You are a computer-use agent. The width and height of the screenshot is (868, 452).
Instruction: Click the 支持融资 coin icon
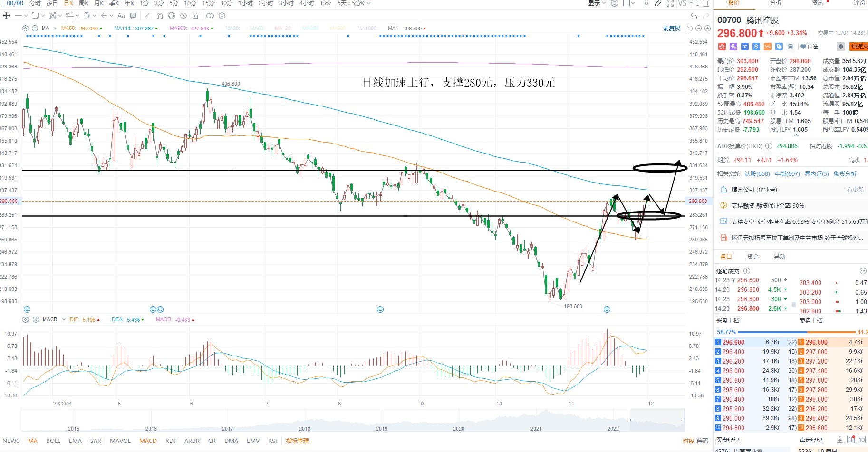pos(724,205)
